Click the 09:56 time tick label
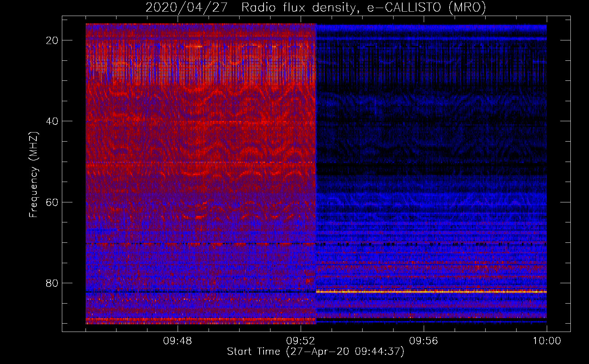This screenshot has width=589, height=364. click(424, 341)
